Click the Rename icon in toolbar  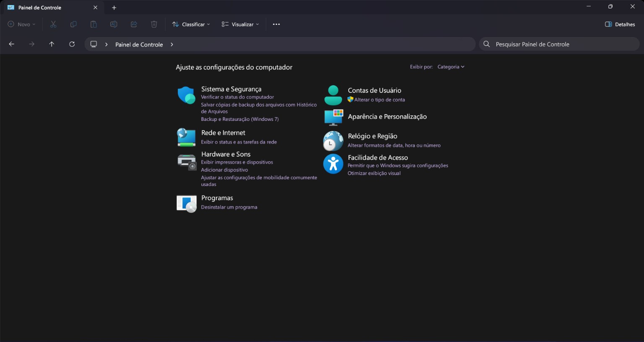114,24
